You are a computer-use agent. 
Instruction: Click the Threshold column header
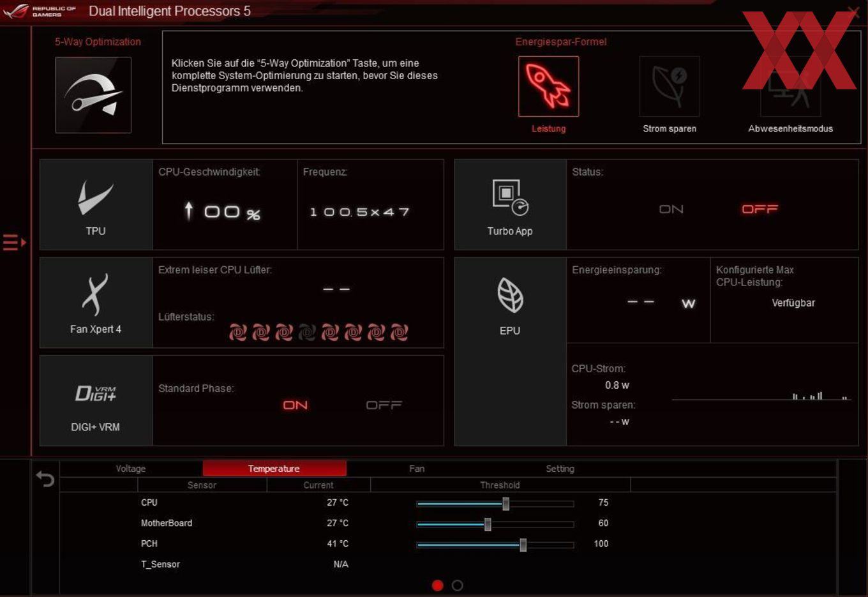[x=500, y=485]
